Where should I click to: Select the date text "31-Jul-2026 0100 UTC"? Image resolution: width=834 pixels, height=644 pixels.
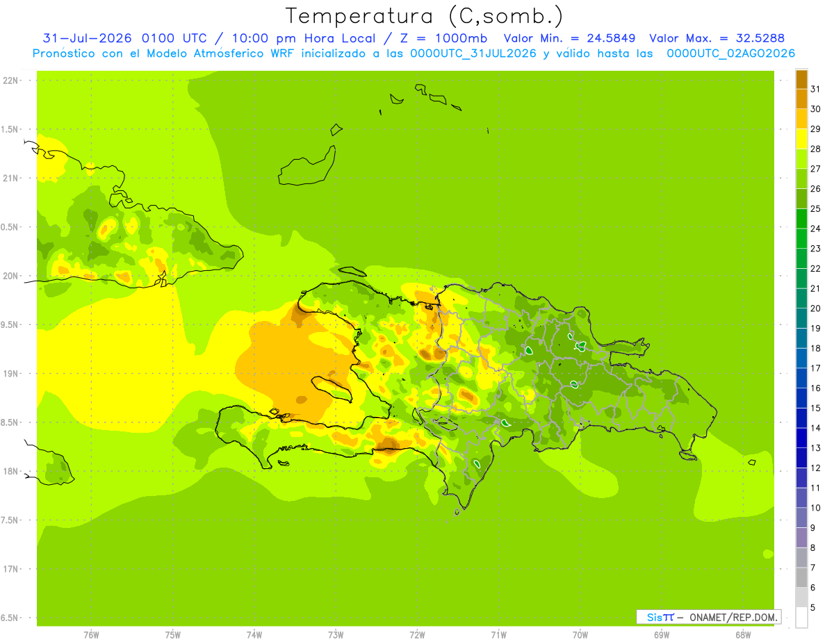click(x=124, y=38)
